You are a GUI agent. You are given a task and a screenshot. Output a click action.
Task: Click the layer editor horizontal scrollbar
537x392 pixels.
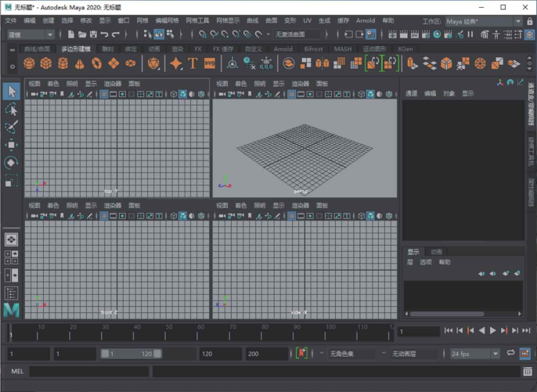447,314
